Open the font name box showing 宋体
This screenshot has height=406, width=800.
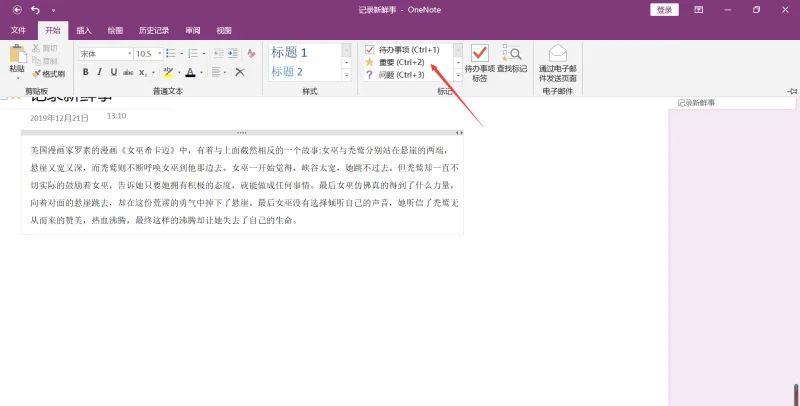pyautogui.click(x=106, y=54)
